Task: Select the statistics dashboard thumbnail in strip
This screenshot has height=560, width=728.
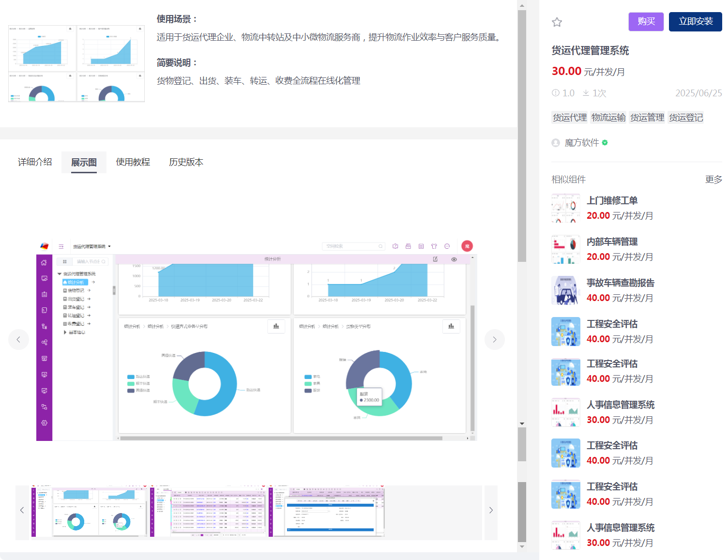Action: click(90, 511)
